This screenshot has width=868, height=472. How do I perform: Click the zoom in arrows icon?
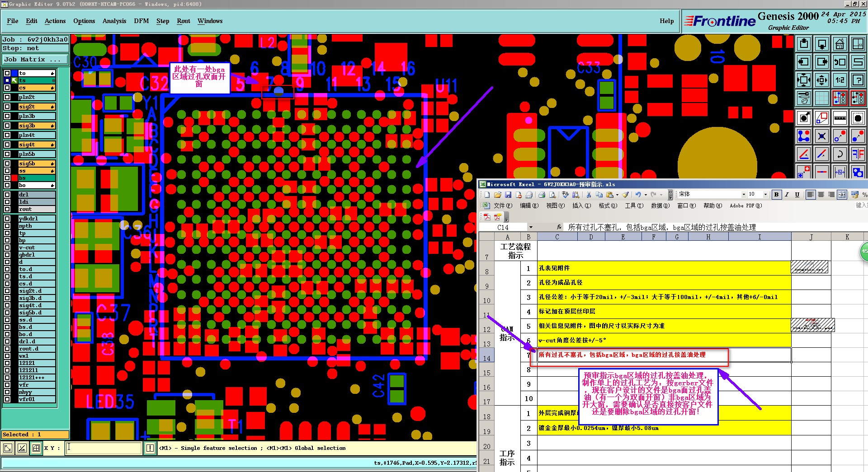coord(804,80)
